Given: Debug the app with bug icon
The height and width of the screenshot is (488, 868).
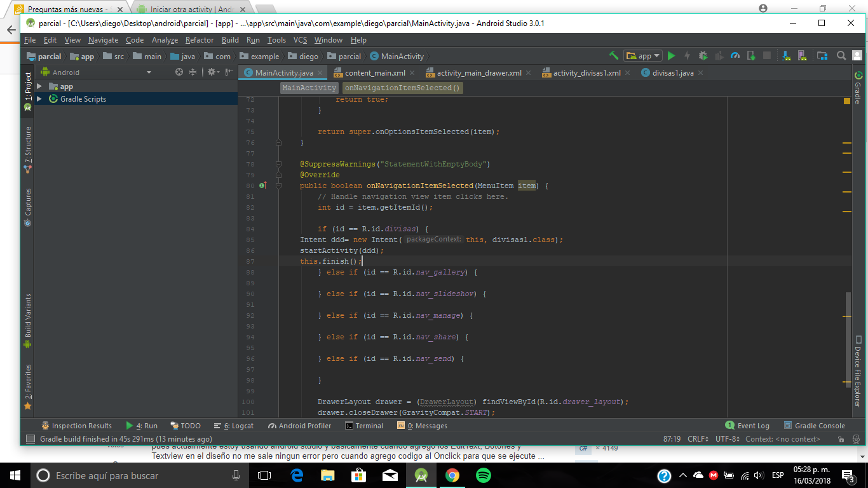Looking at the screenshot, I should [x=703, y=56].
